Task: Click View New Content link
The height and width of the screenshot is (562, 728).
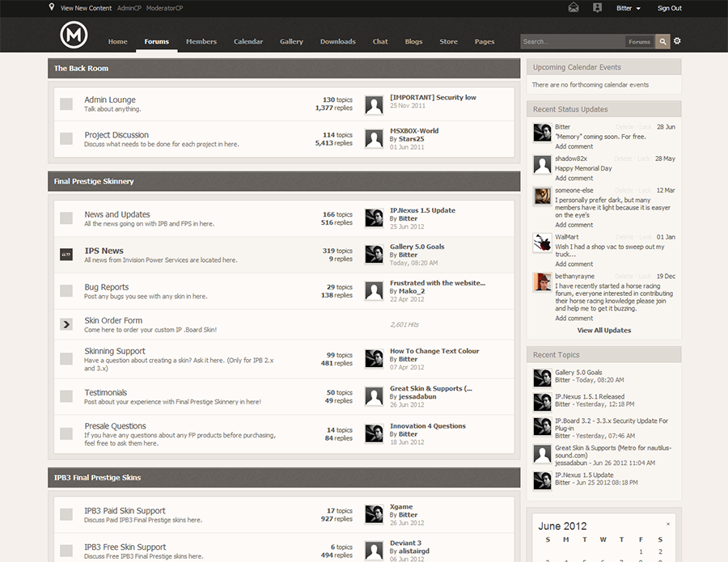Action: 86,8
